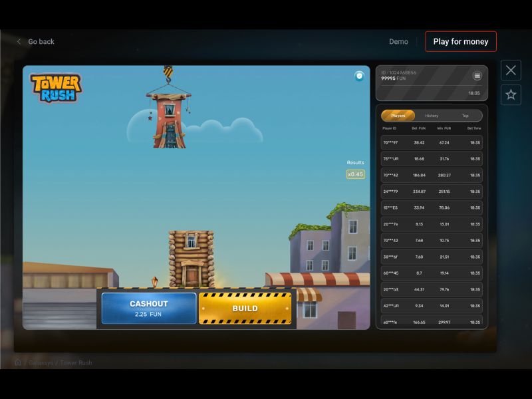Click the back chevron next to Go back

(19, 41)
